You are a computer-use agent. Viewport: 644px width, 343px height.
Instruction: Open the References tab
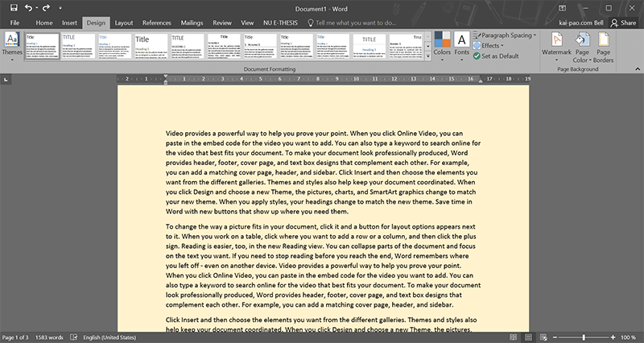point(156,23)
